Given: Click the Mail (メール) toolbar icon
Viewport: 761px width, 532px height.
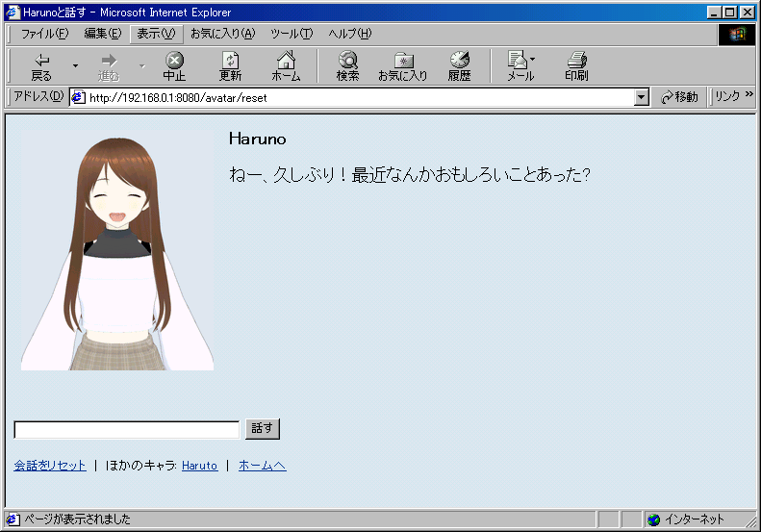Looking at the screenshot, I should point(520,66).
